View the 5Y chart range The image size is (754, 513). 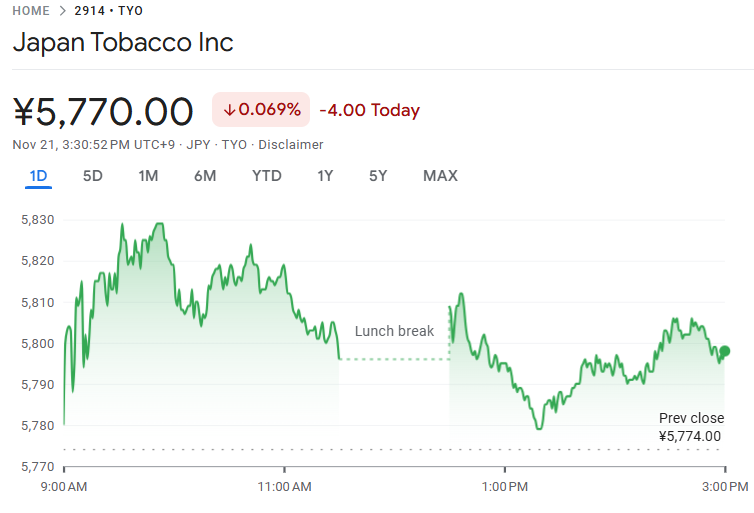click(378, 176)
